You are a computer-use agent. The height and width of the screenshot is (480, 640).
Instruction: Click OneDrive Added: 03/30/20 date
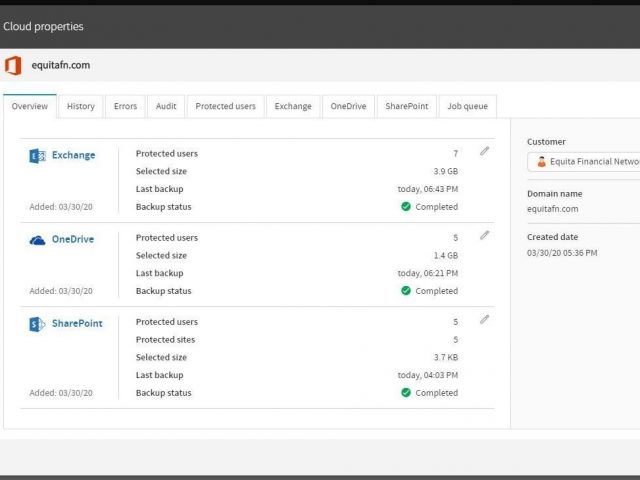point(61,291)
